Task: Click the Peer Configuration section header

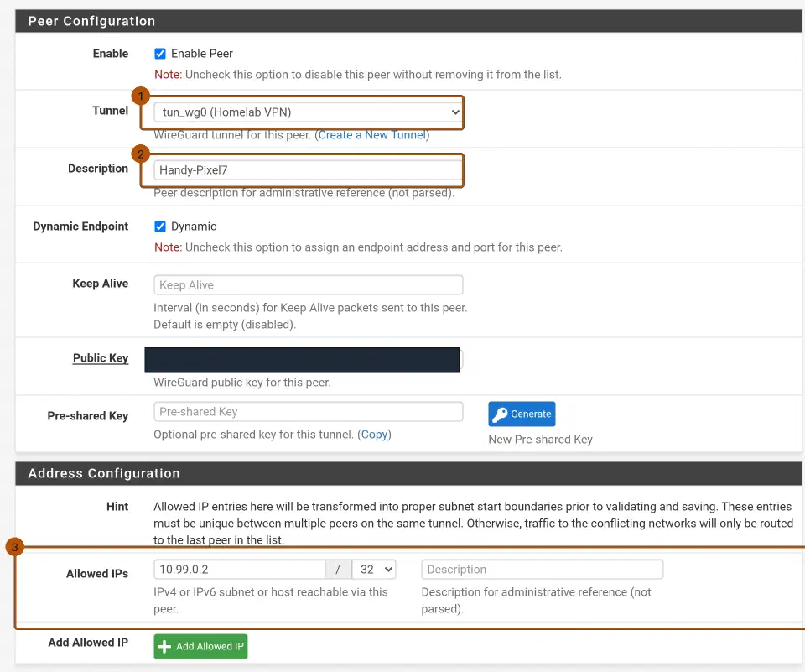Action: (x=408, y=21)
